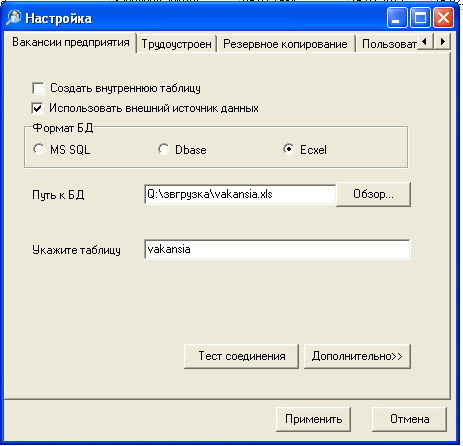Click into the Путь к БД path field
The image size is (463, 446).
[x=240, y=194]
